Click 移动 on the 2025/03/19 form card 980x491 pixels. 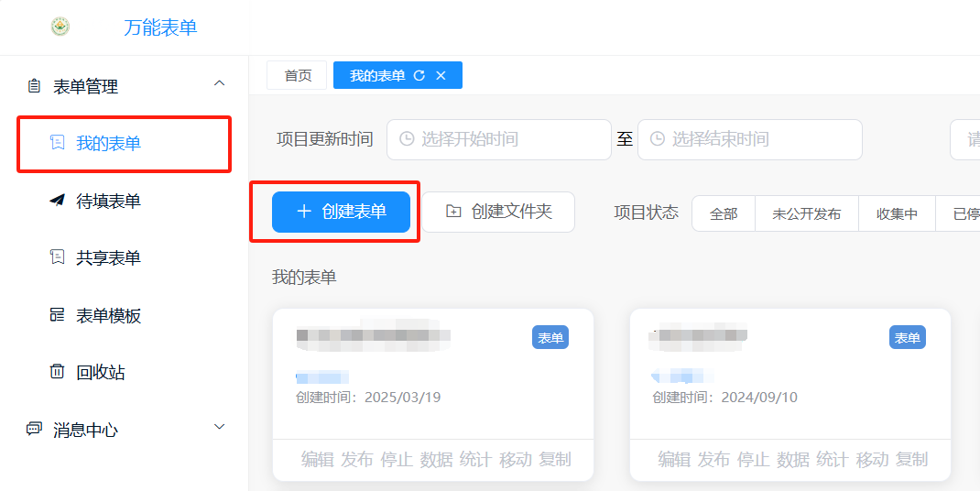point(516,460)
